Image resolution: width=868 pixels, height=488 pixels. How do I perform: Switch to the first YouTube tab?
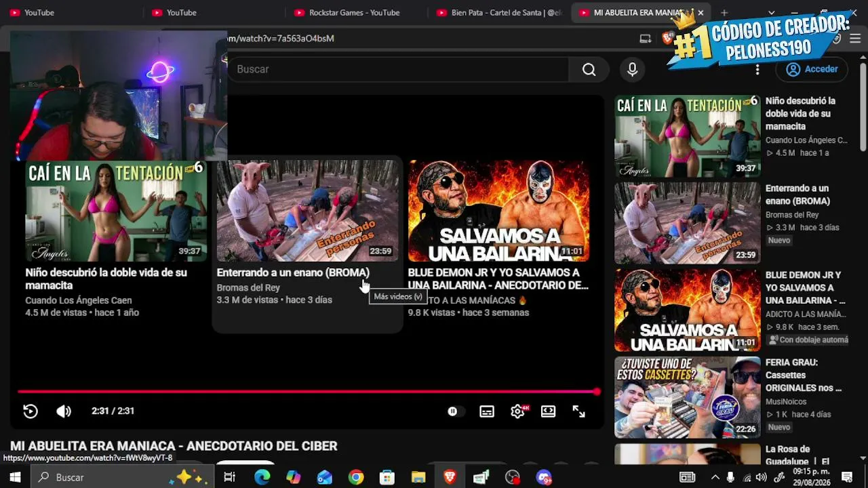(70, 12)
